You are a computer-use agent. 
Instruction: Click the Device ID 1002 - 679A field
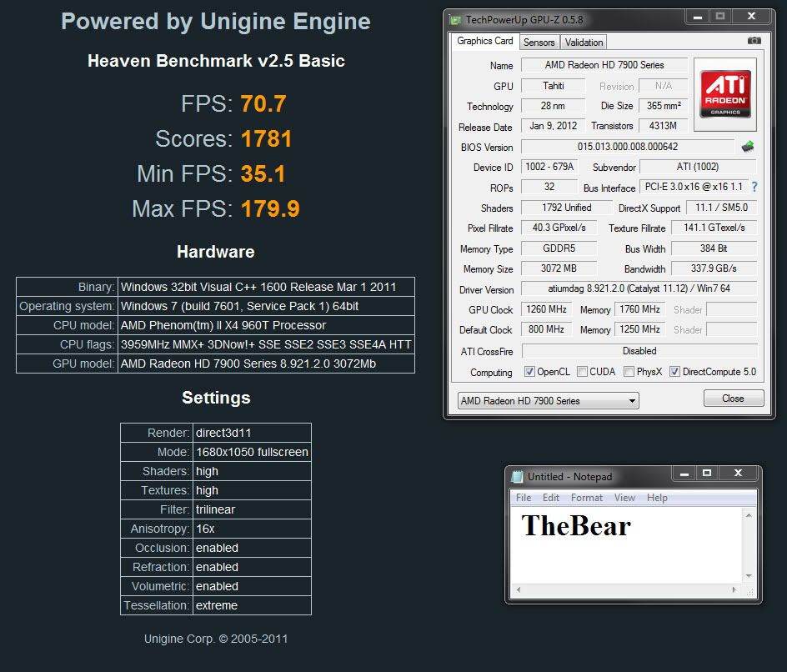tap(549, 167)
